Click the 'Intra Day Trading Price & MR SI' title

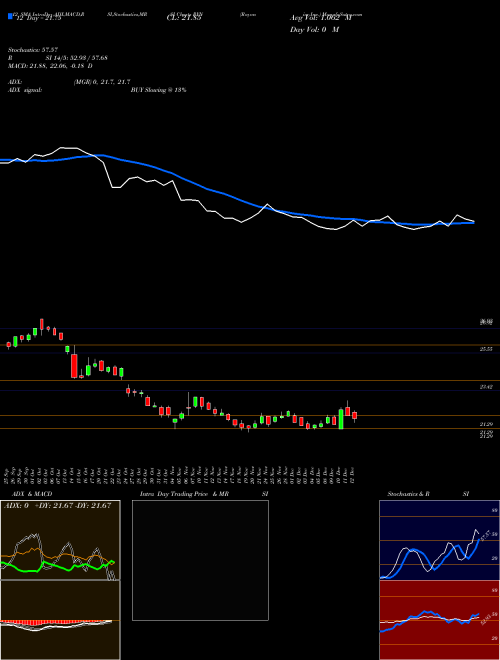[x=204, y=494]
